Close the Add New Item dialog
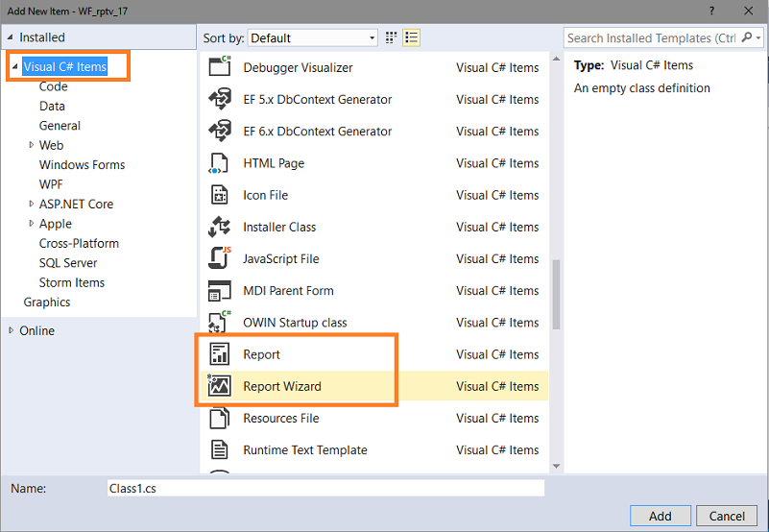 [x=749, y=11]
